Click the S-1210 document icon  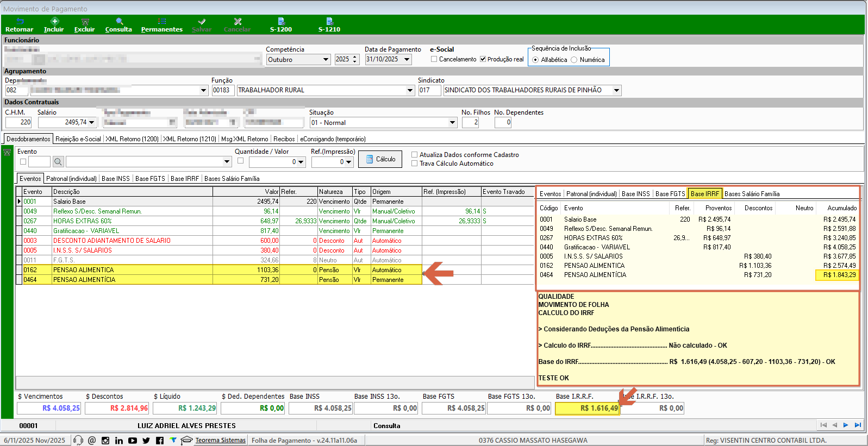click(x=329, y=22)
